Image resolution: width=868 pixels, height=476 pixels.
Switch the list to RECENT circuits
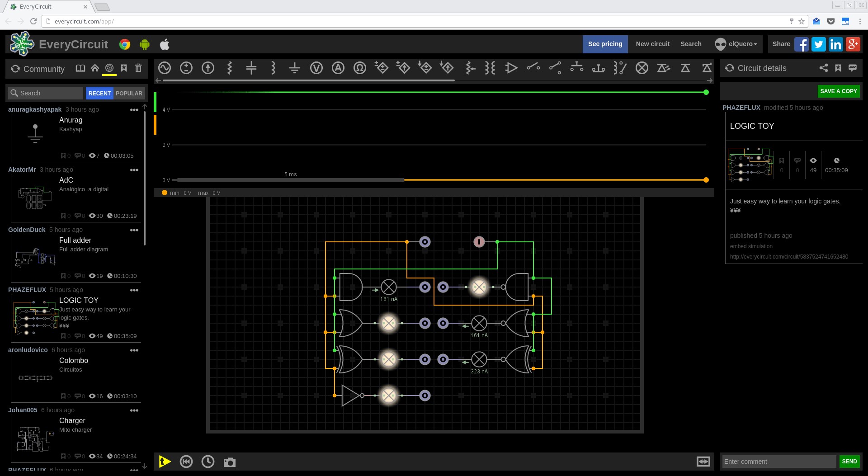point(99,93)
